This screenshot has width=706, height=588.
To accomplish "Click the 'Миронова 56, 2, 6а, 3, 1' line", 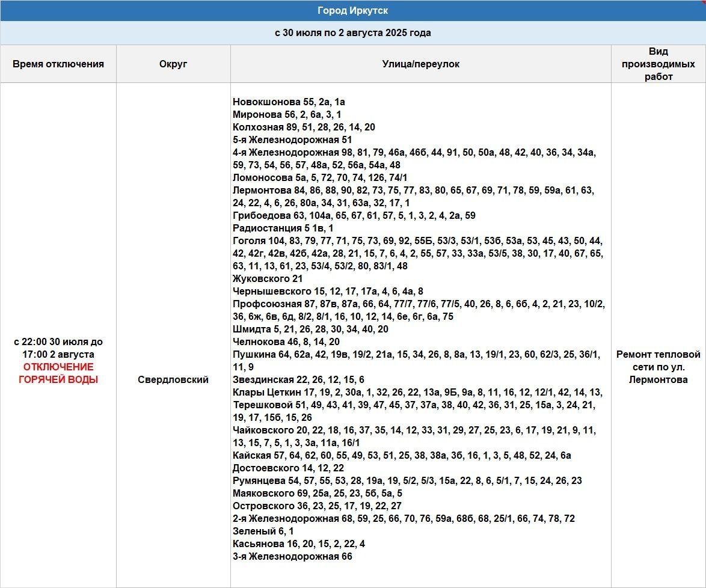I will pyautogui.click(x=287, y=114).
